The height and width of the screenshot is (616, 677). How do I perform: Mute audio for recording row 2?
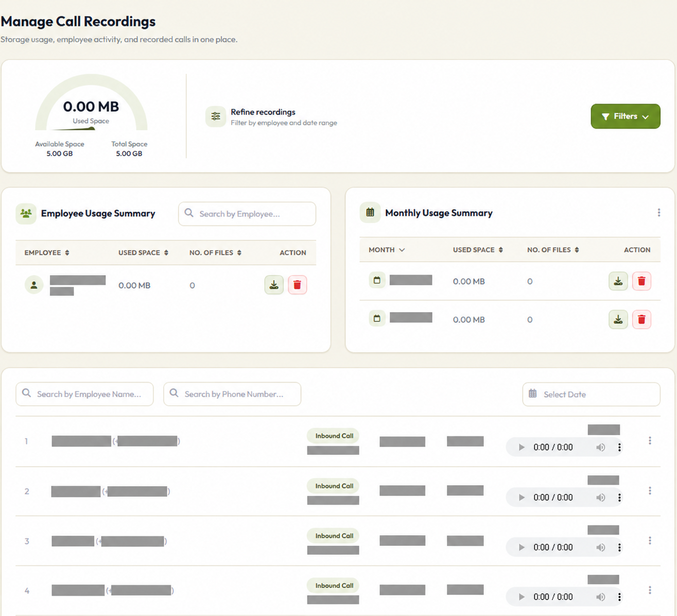[600, 498]
